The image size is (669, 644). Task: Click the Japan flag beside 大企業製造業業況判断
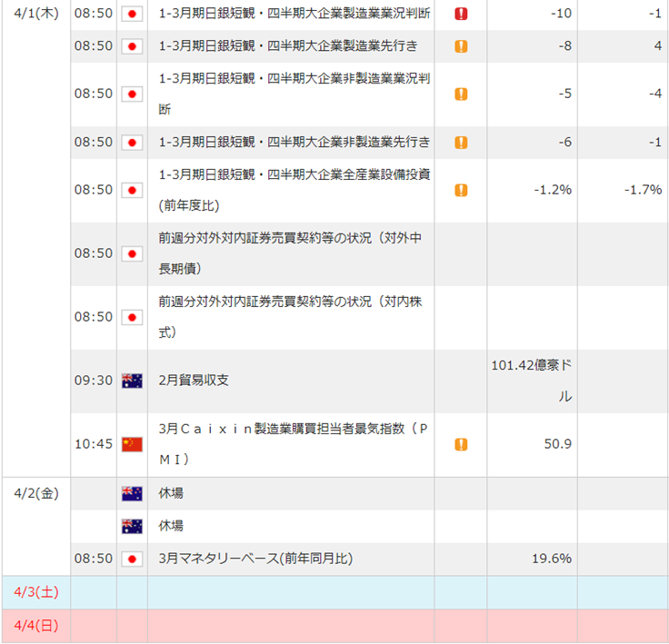pos(132,14)
